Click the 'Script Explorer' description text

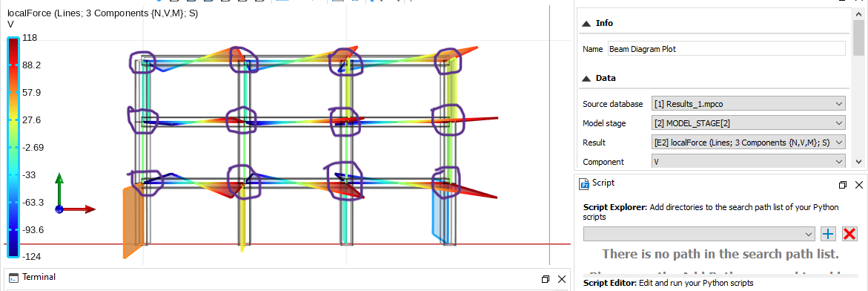tap(711, 212)
